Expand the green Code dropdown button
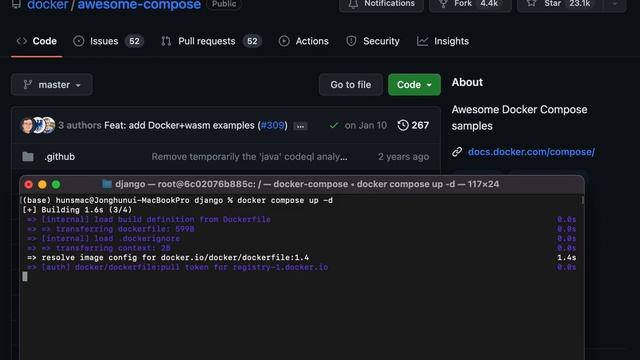This screenshot has width=640, height=360. click(x=414, y=84)
